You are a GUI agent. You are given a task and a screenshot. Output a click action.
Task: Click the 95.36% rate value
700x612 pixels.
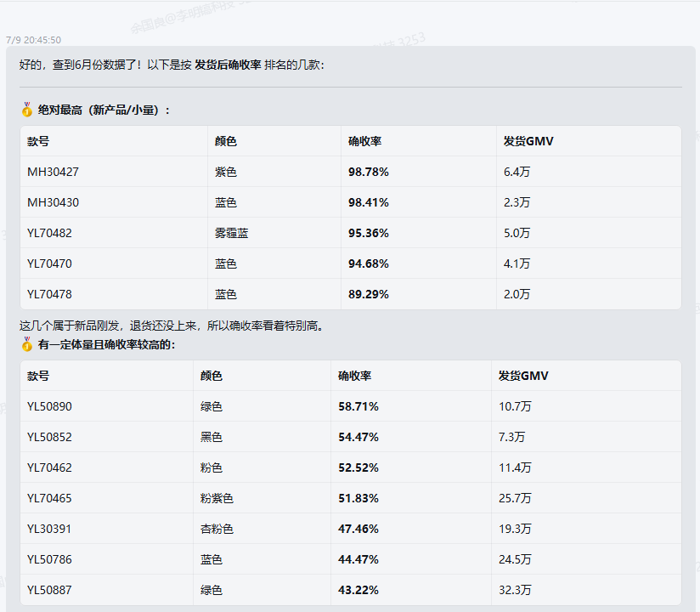(369, 233)
